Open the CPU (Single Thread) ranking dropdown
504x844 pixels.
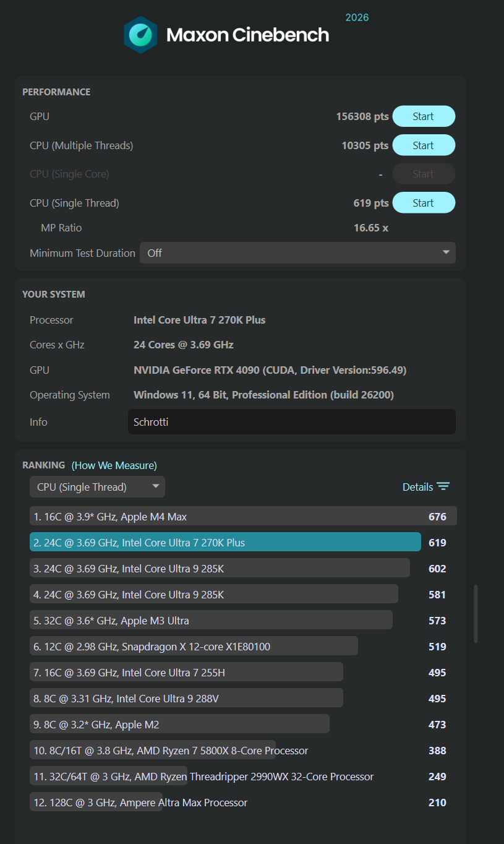tap(97, 487)
